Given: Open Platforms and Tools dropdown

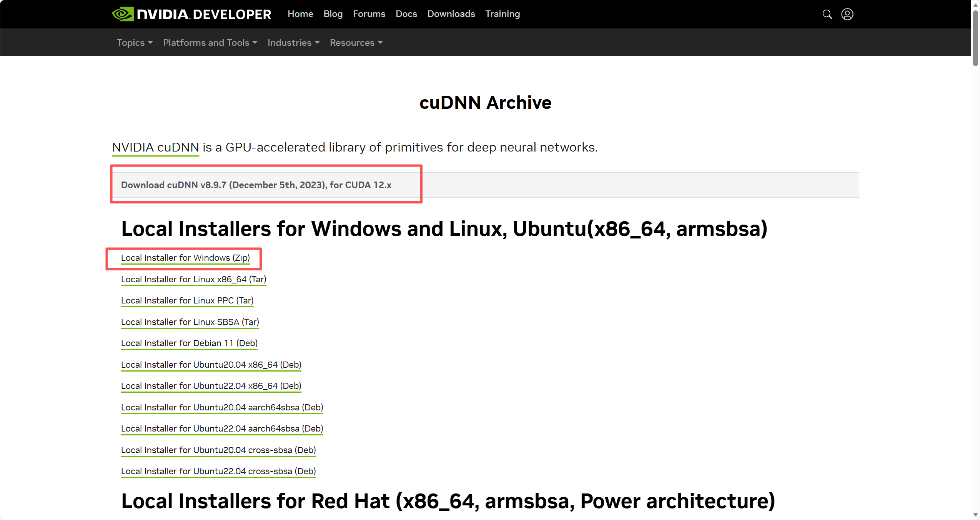Looking at the screenshot, I should point(210,43).
